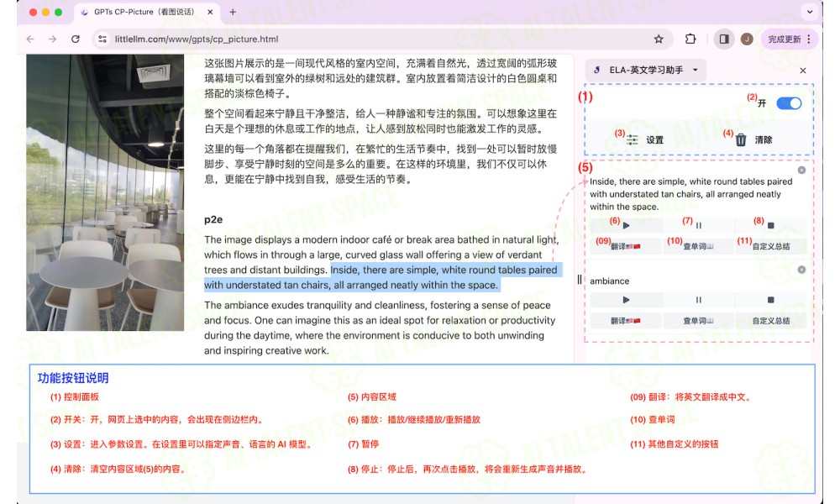
Task: Reload the current page
Action: [x=76, y=39]
